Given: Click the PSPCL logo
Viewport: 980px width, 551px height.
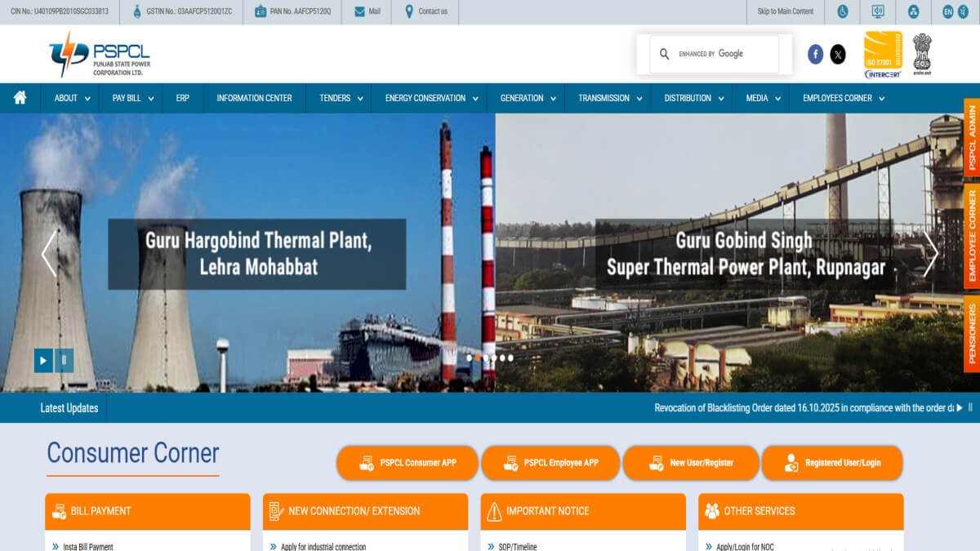Looking at the screenshot, I should coord(100,54).
